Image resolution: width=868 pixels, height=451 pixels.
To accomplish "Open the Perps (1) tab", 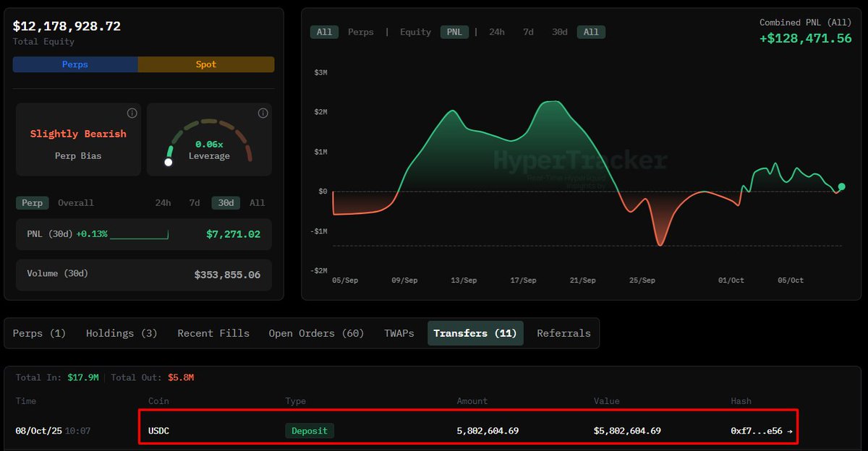I will (39, 333).
